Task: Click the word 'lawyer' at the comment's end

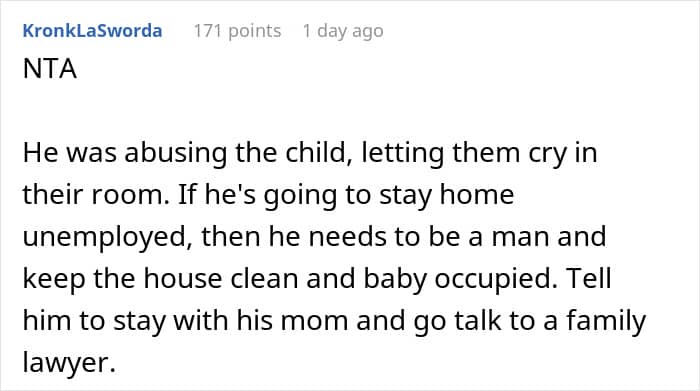Action: pos(66,363)
